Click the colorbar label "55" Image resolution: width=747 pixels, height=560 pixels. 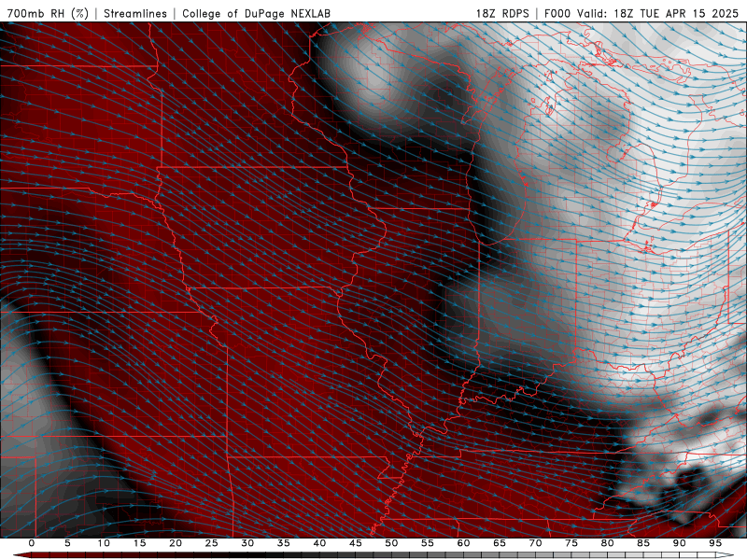coord(428,543)
